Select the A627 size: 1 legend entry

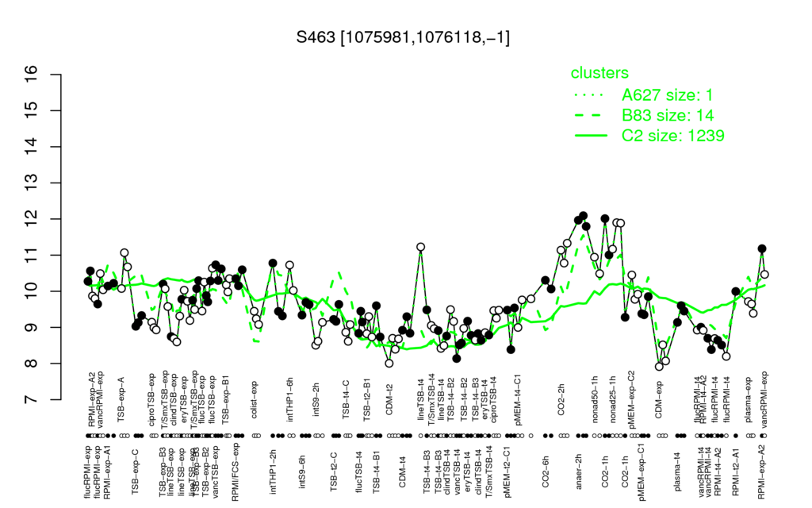point(667,95)
